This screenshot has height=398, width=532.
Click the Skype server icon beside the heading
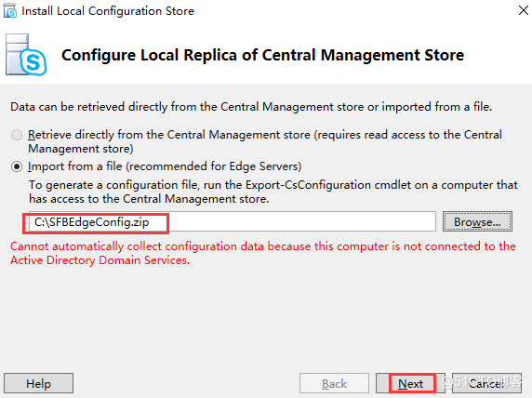(x=26, y=55)
